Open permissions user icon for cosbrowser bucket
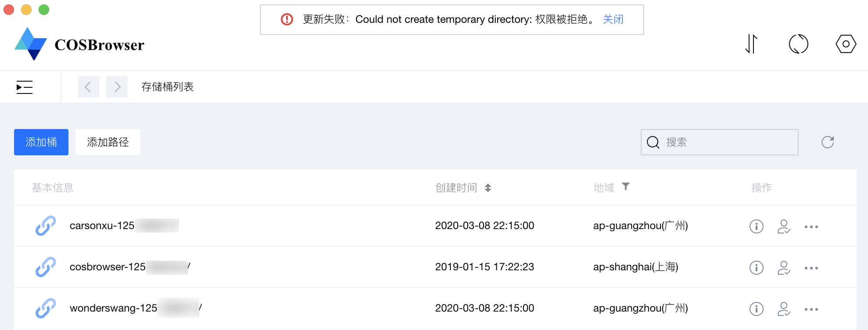 tap(784, 268)
